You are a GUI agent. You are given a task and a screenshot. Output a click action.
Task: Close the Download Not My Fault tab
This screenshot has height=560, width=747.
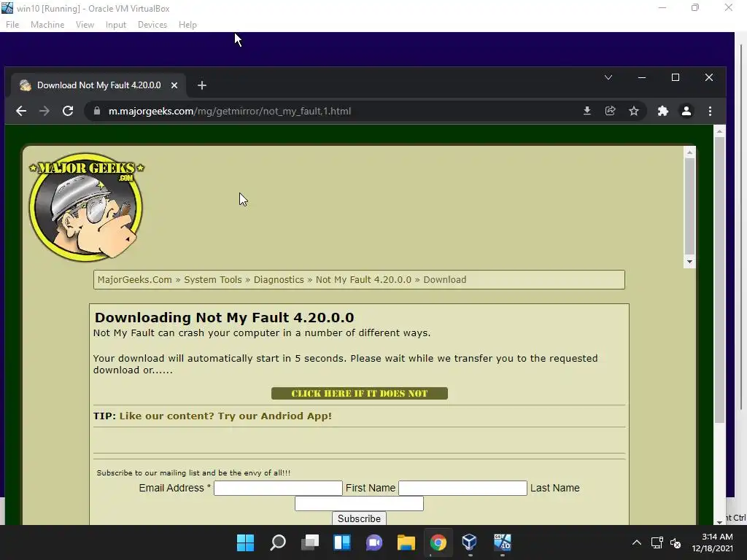[x=174, y=85]
